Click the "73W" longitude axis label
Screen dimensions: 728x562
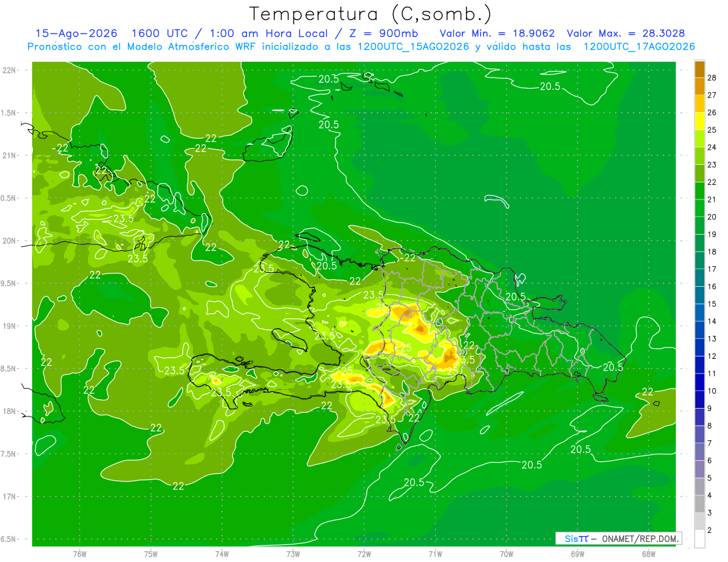click(x=292, y=554)
